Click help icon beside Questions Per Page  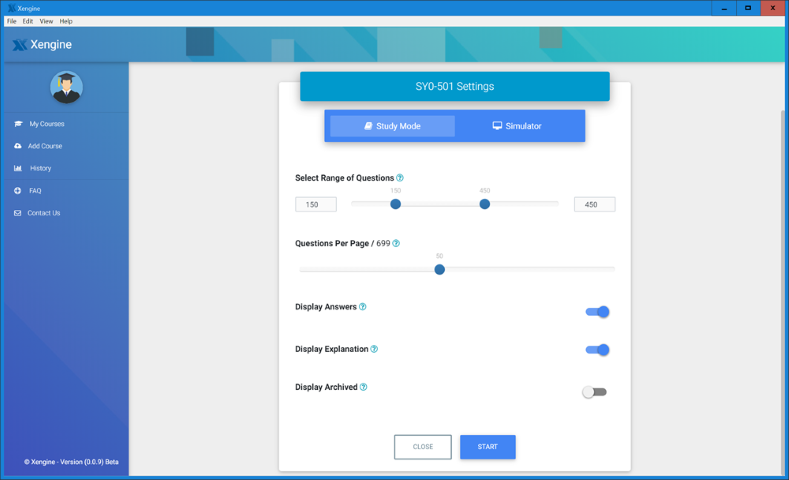[396, 243]
